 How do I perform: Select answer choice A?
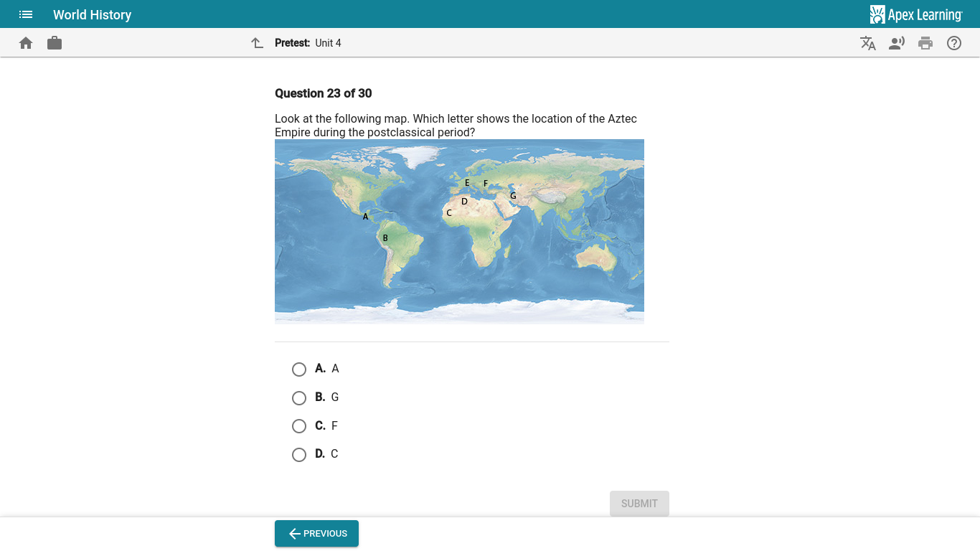299,369
